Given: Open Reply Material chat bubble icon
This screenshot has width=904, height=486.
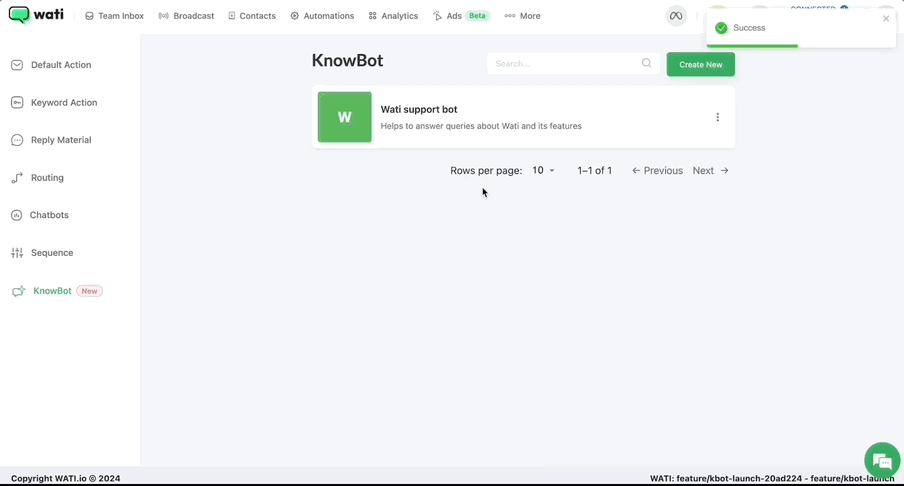Looking at the screenshot, I should pyautogui.click(x=17, y=140).
